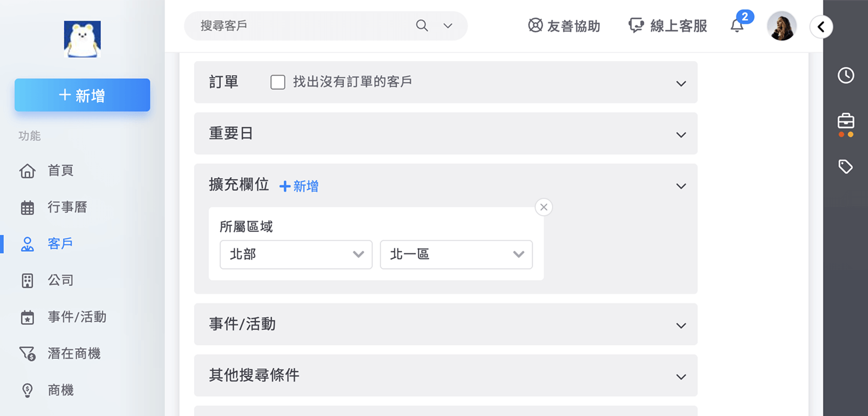Click the magnifier search icon
This screenshot has width=868, height=416.
422,26
